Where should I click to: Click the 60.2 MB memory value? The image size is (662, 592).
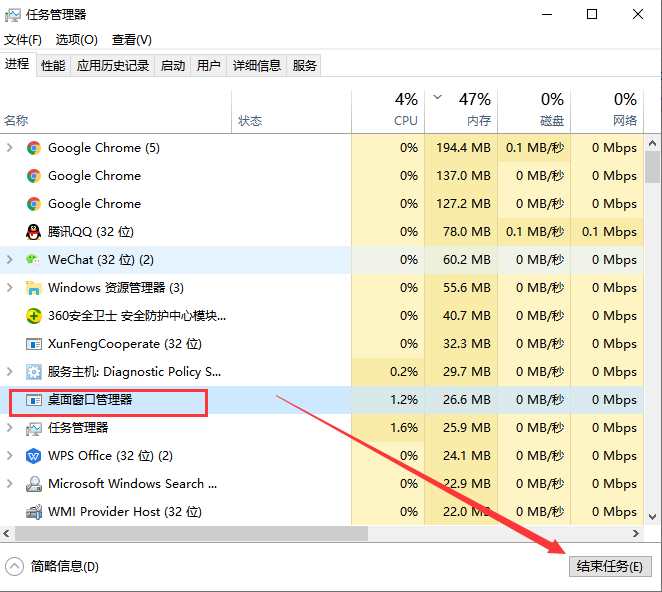point(467,260)
